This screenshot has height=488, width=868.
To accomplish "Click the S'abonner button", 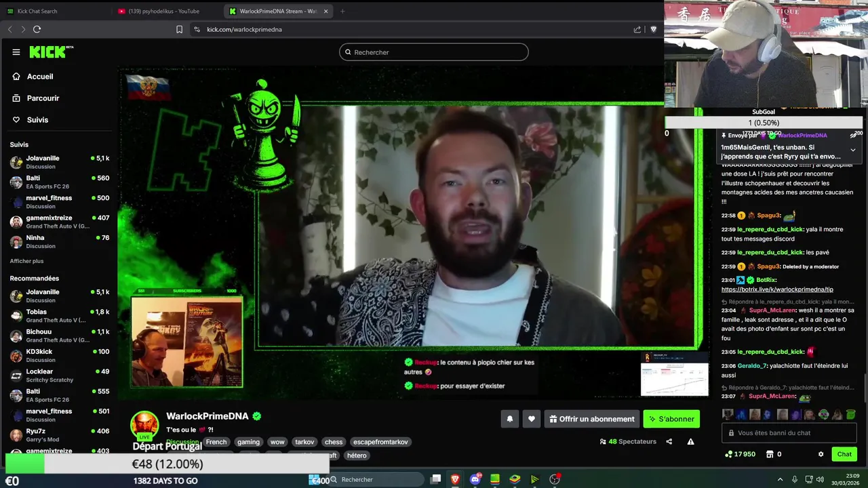I will pyautogui.click(x=671, y=419).
